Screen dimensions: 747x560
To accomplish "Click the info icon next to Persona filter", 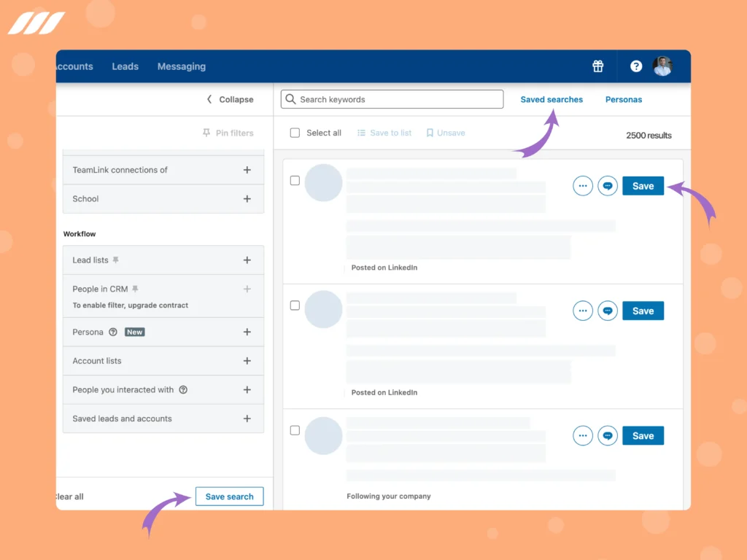I will [x=112, y=332].
